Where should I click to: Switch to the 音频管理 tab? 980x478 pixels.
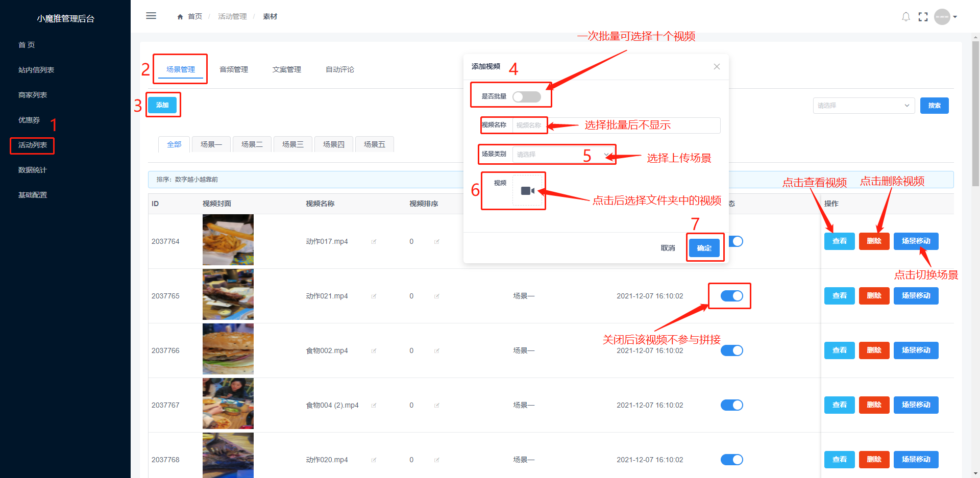tap(234, 69)
